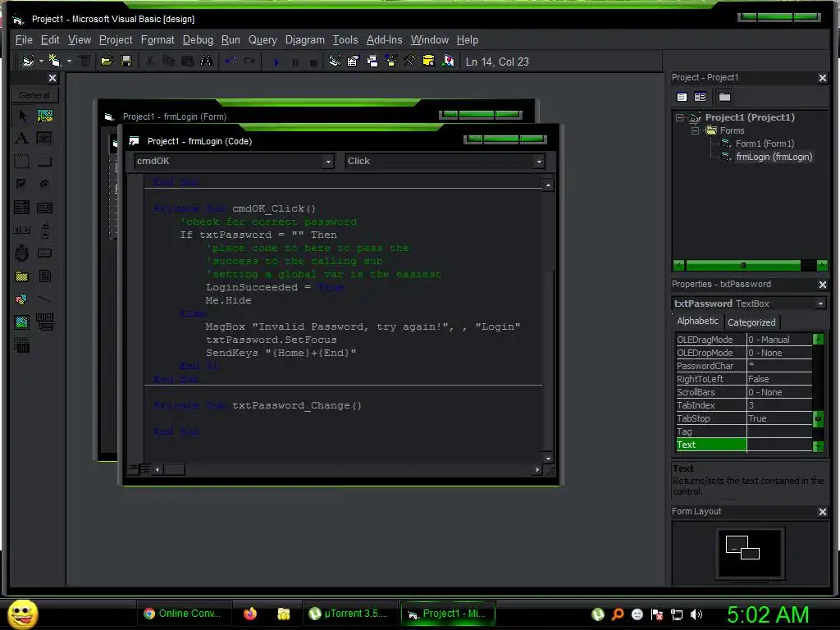This screenshot has height=630, width=840.
Task: Select the Label (A) control
Action: point(22,138)
